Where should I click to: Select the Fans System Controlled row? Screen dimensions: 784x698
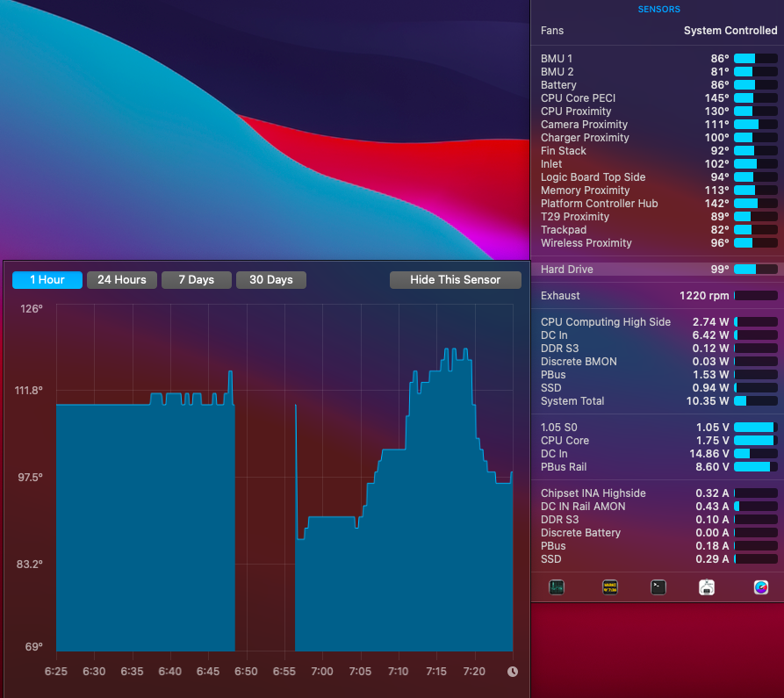click(658, 31)
